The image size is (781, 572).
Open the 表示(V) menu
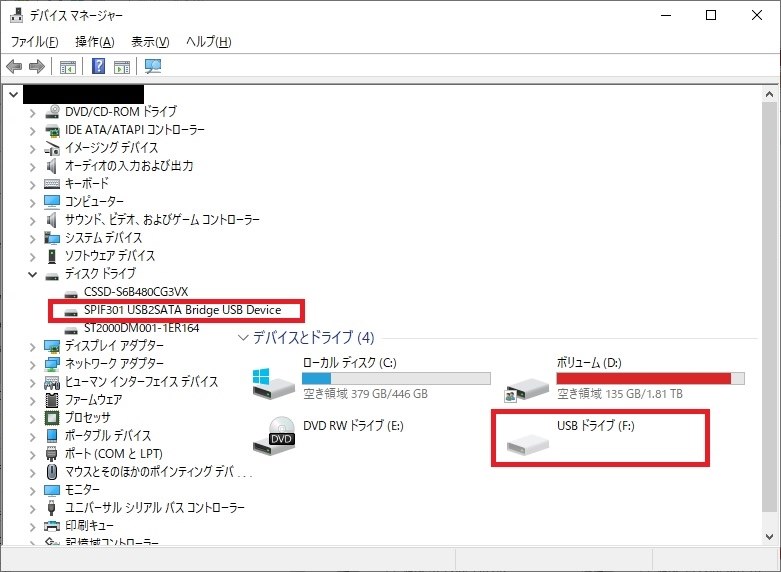coord(150,42)
